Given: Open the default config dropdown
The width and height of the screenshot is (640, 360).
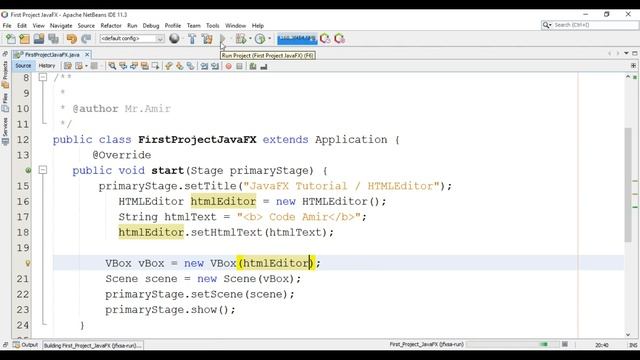Looking at the screenshot, I should tap(132, 38).
